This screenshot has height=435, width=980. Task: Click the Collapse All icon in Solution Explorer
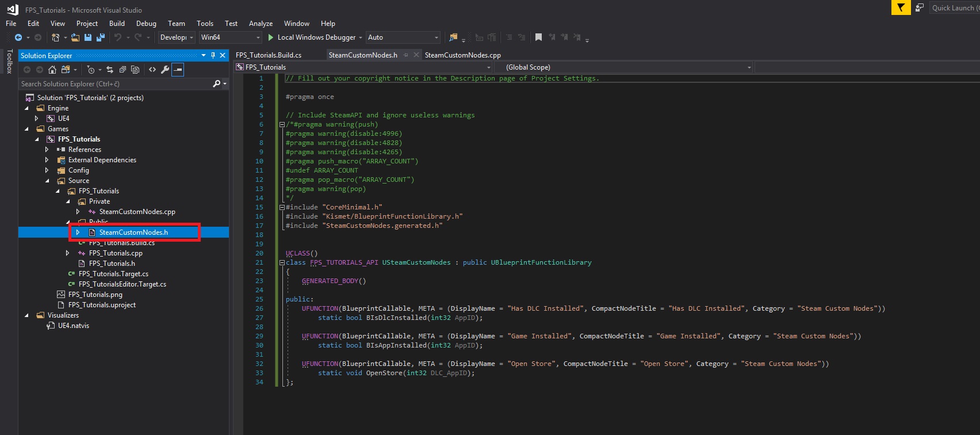click(x=122, y=70)
